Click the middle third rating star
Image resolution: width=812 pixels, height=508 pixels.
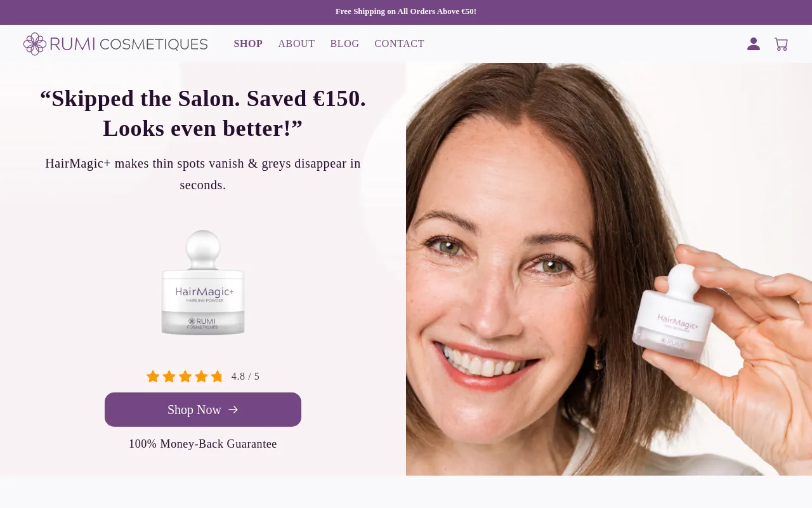[x=185, y=377]
